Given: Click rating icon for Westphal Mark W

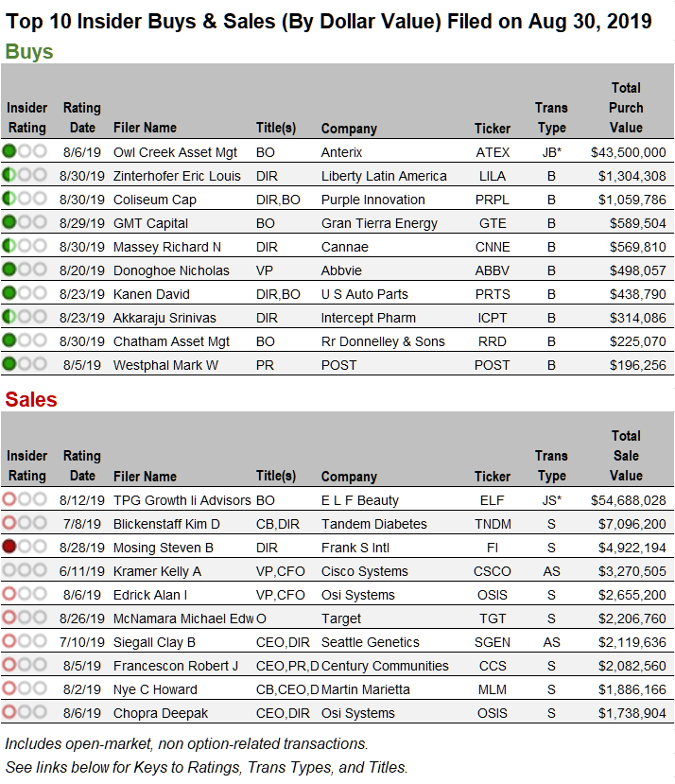Looking at the screenshot, I should (24, 364).
